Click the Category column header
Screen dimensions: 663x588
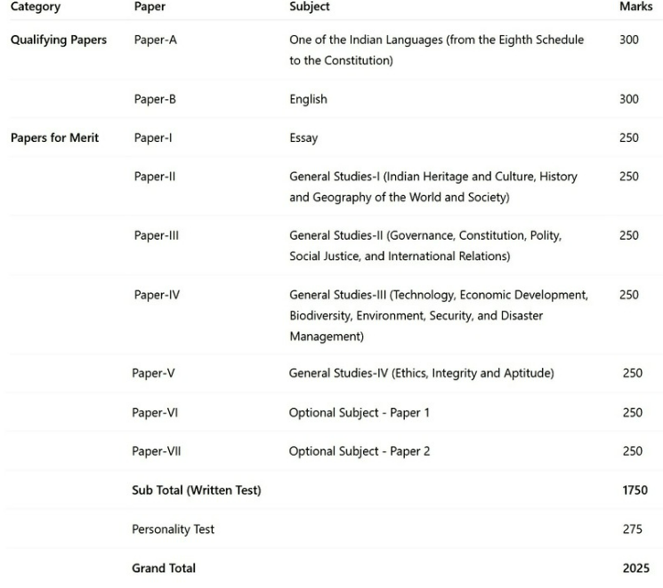click(x=36, y=7)
